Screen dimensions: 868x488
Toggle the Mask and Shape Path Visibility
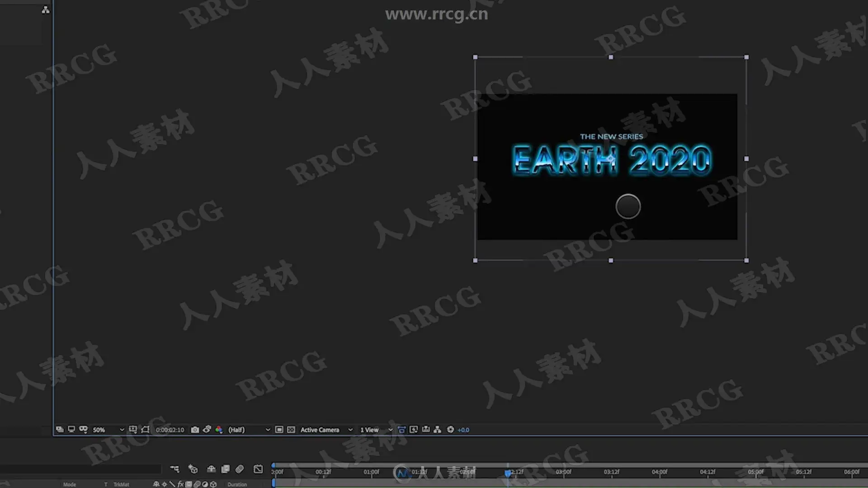pos(145,430)
